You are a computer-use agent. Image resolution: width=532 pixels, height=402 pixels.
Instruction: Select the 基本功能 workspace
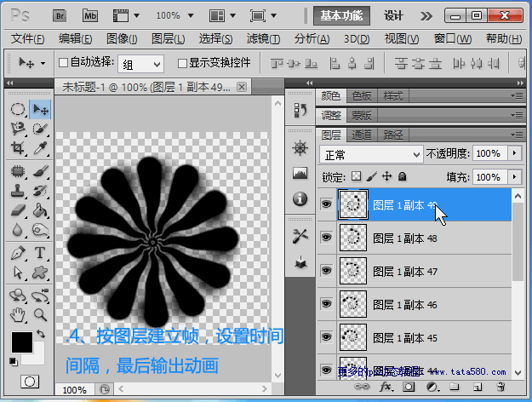pyautogui.click(x=341, y=15)
